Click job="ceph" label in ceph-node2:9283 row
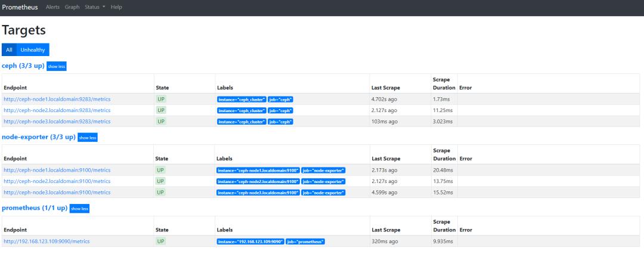 pyautogui.click(x=280, y=110)
